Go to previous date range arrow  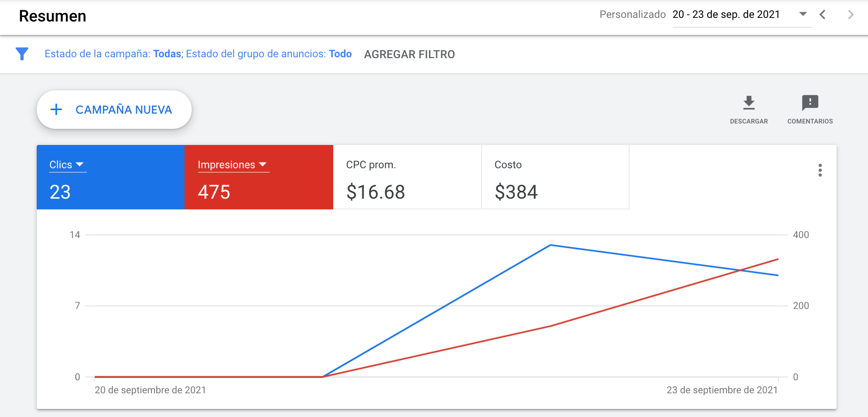[x=822, y=15]
